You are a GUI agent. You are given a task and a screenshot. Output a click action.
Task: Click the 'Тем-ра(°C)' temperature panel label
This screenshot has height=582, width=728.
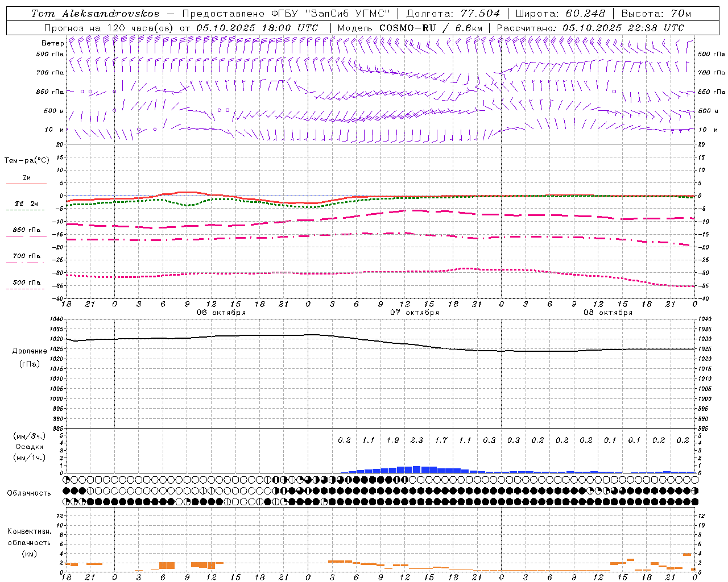click(x=27, y=161)
